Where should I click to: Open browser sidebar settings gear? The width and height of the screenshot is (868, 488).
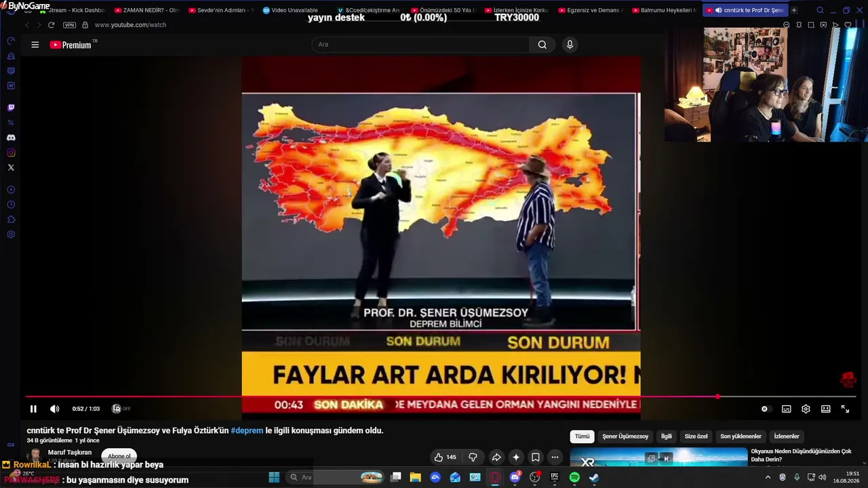coord(11,235)
